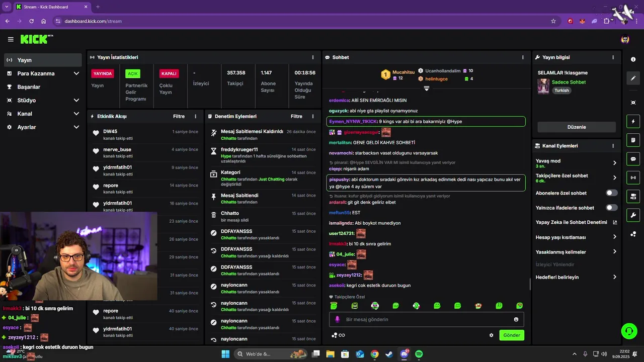Open Kanal Eylemleri panel three-dot options
Viewport: 644px width, 362px height.
tap(613, 146)
